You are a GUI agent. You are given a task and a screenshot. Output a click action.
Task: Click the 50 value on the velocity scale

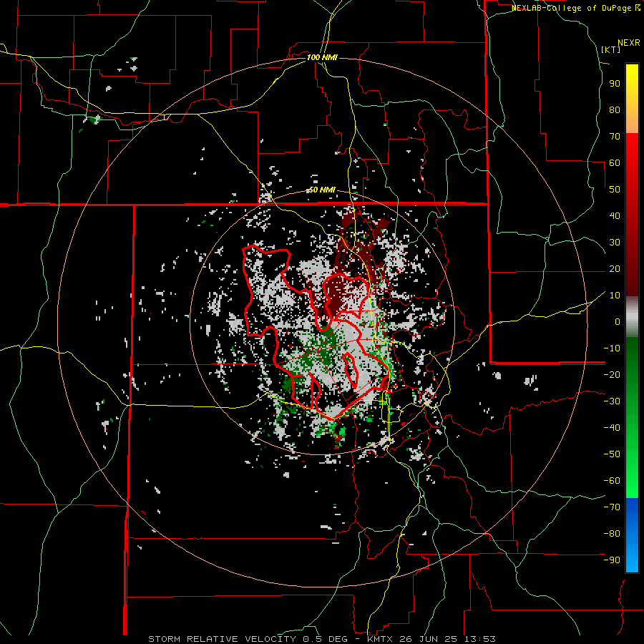tap(615, 190)
